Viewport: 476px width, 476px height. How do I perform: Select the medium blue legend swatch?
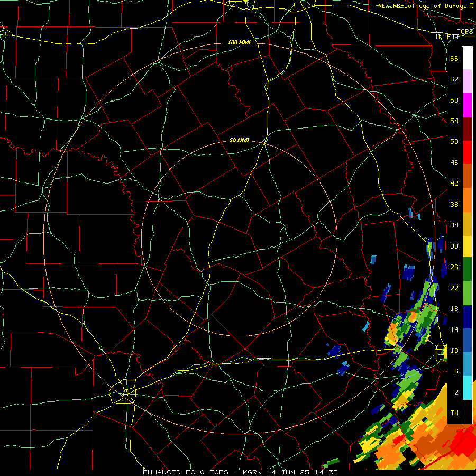point(467,340)
